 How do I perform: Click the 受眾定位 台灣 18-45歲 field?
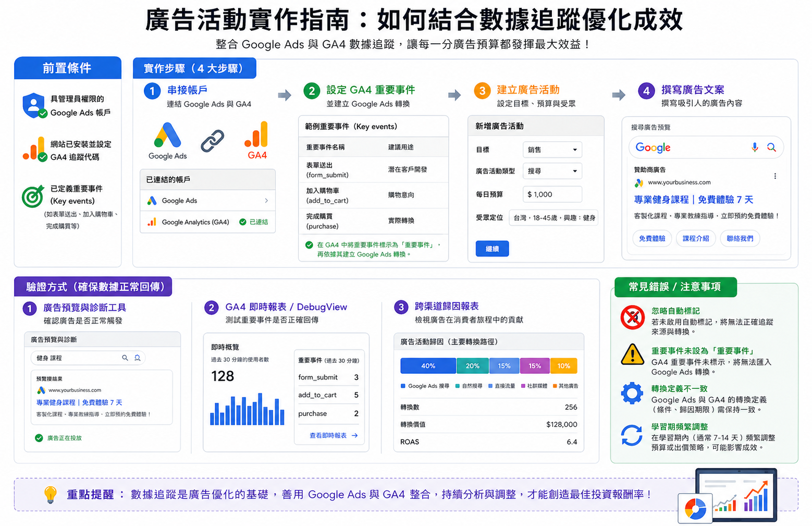click(553, 217)
